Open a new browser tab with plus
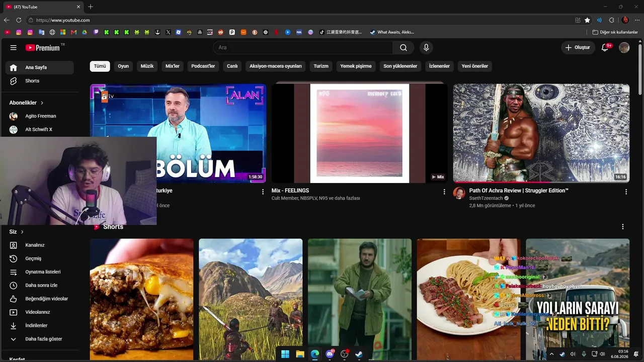Image resolution: width=644 pixels, height=362 pixels. point(91,7)
